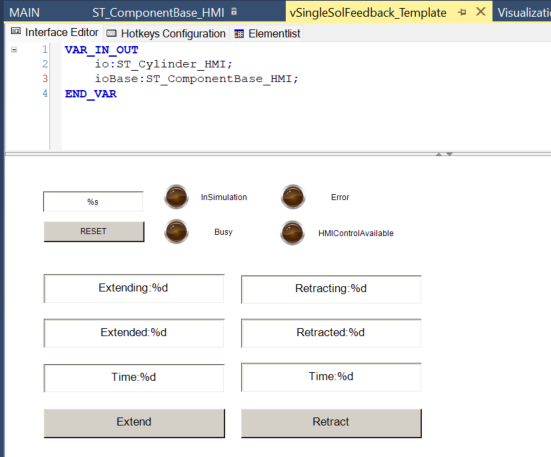Select the %s text field

(x=93, y=202)
